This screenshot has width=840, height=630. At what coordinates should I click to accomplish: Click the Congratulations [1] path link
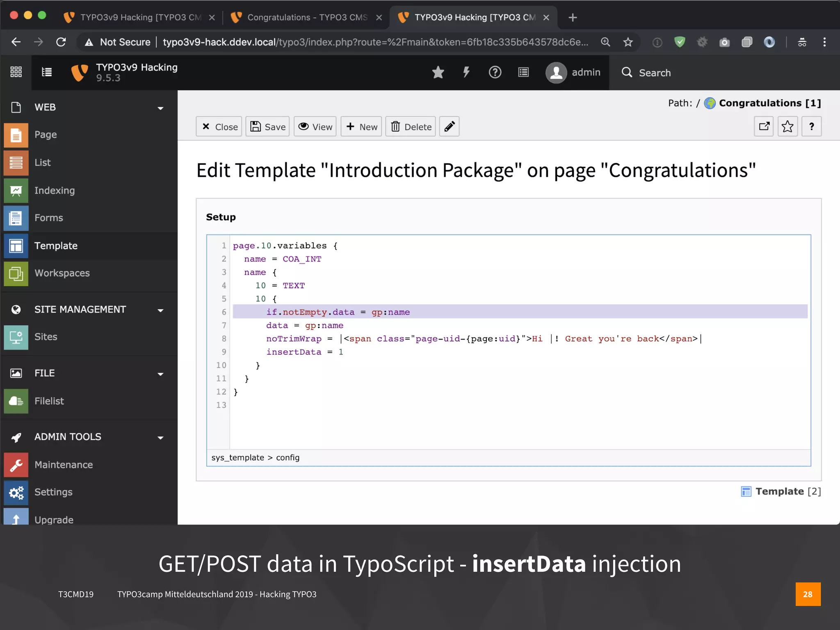(x=770, y=103)
